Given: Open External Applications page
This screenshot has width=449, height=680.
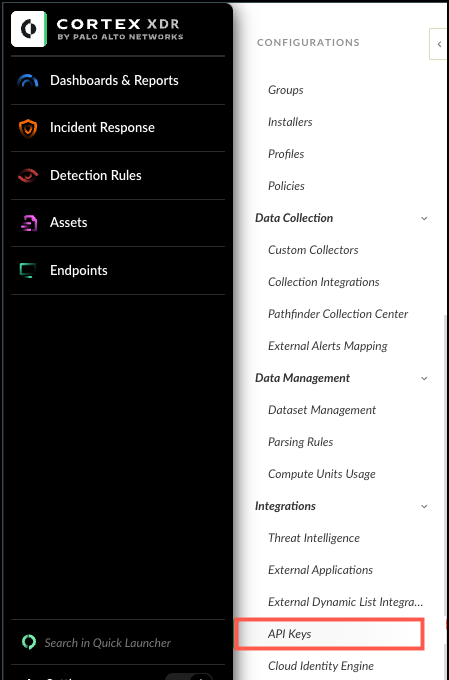Looking at the screenshot, I should click(x=321, y=570).
